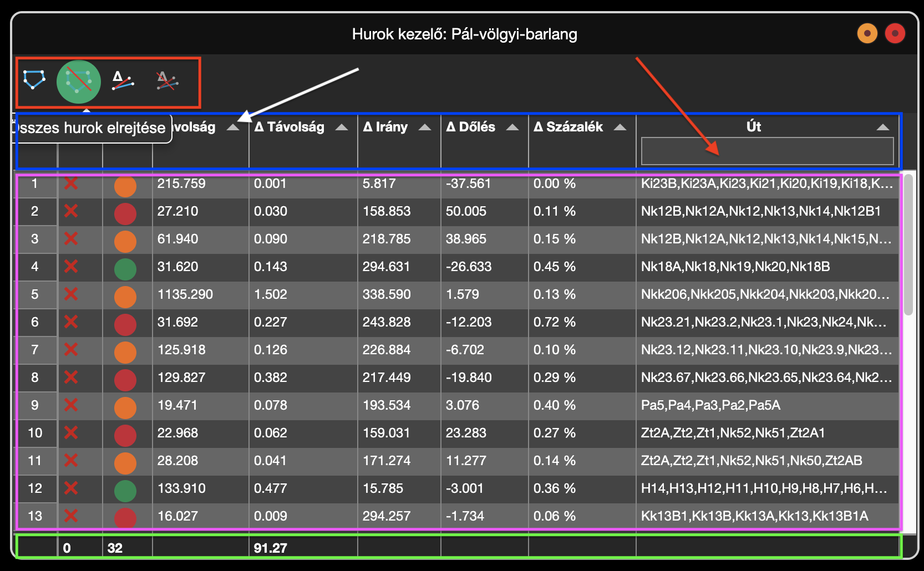Click the show all deviations icon
This screenshot has height=571, width=924.
pyautogui.click(x=123, y=81)
